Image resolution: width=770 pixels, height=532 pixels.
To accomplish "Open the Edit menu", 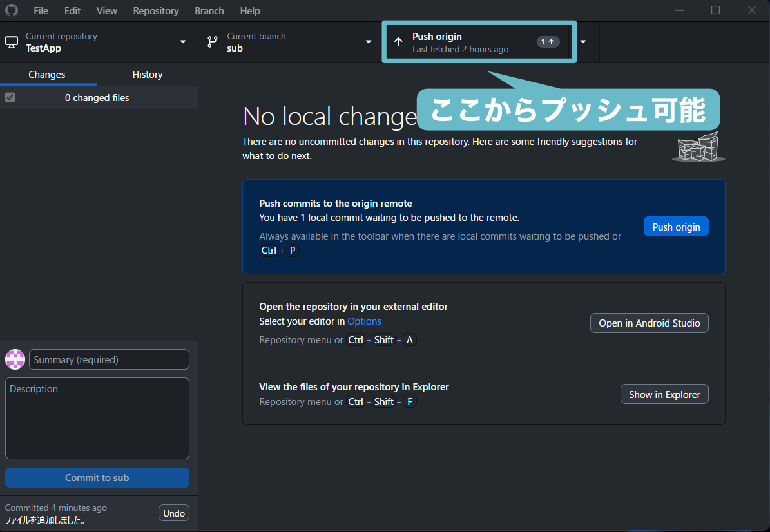I will [x=72, y=11].
